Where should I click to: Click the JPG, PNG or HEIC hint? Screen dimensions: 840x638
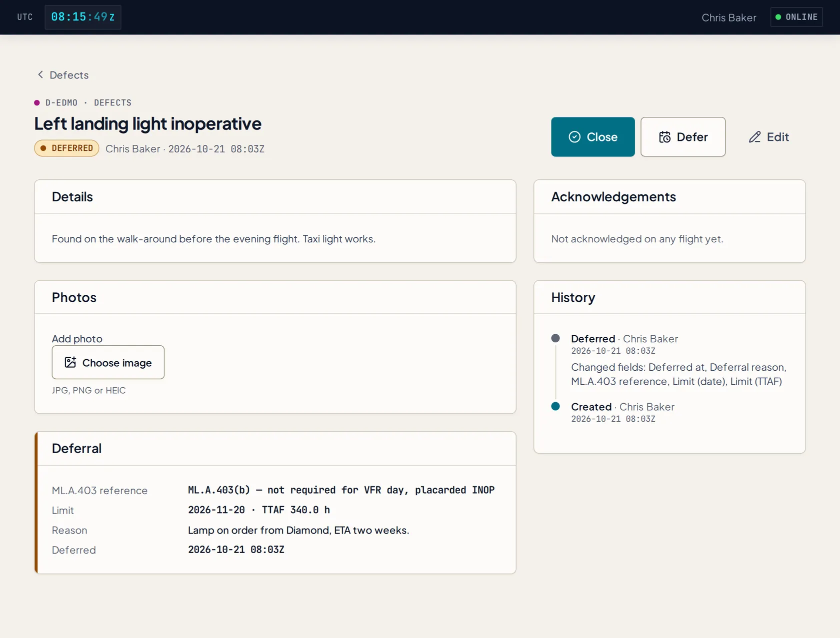[88, 390]
